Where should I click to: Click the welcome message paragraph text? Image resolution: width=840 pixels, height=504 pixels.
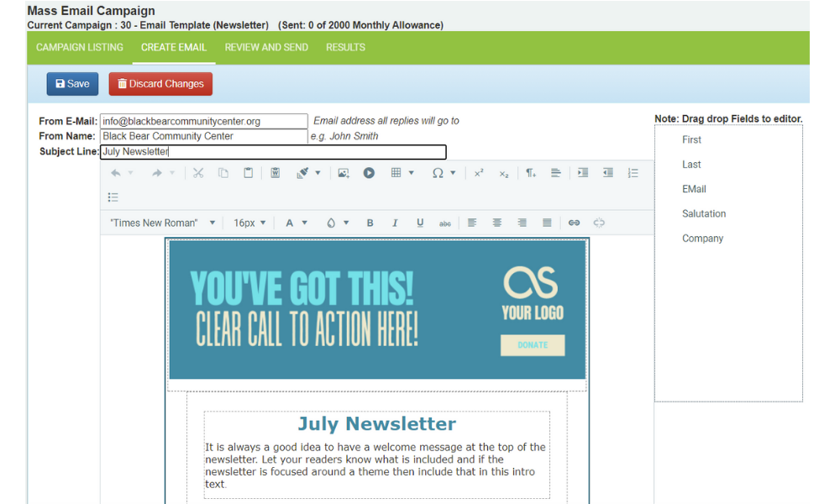click(x=375, y=465)
